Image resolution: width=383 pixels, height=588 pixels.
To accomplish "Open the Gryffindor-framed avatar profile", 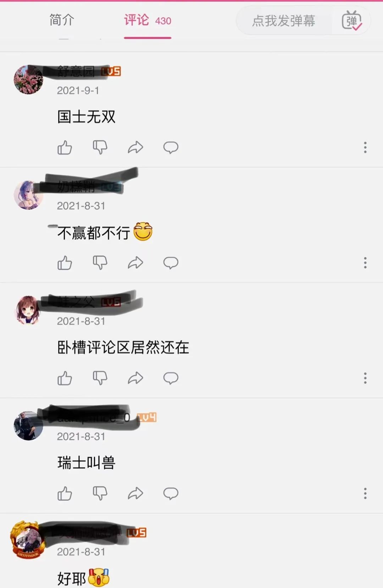I will coord(28,540).
